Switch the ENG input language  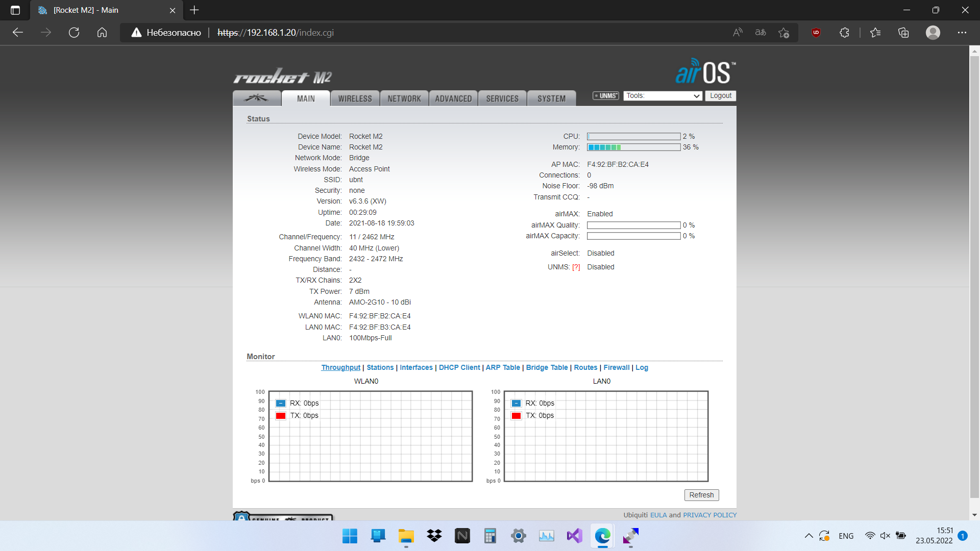point(846,536)
